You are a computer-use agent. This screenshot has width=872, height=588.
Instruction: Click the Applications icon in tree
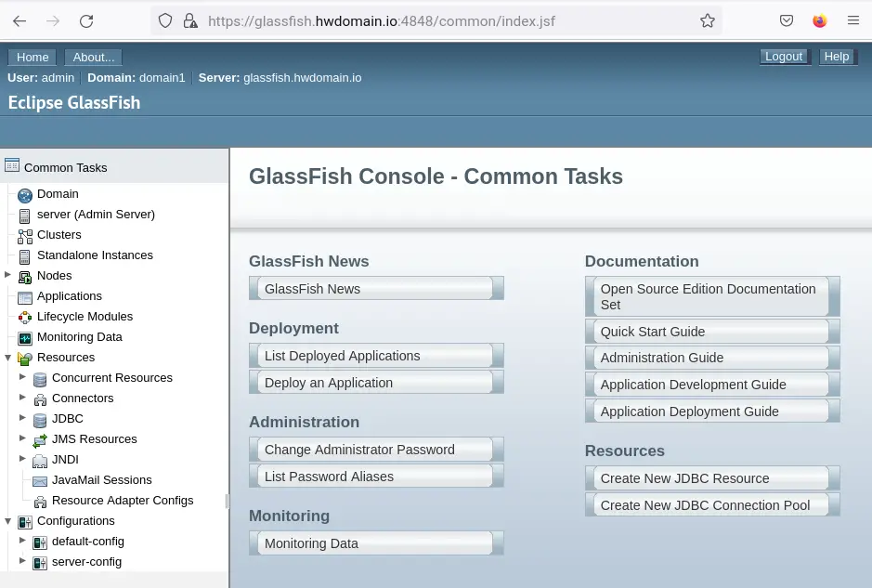tap(25, 297)
